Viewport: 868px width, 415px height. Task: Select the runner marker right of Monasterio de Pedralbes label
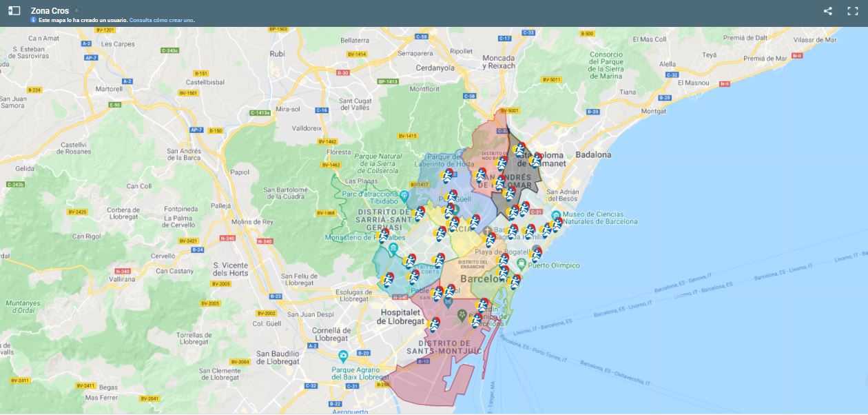pos(383,236)
